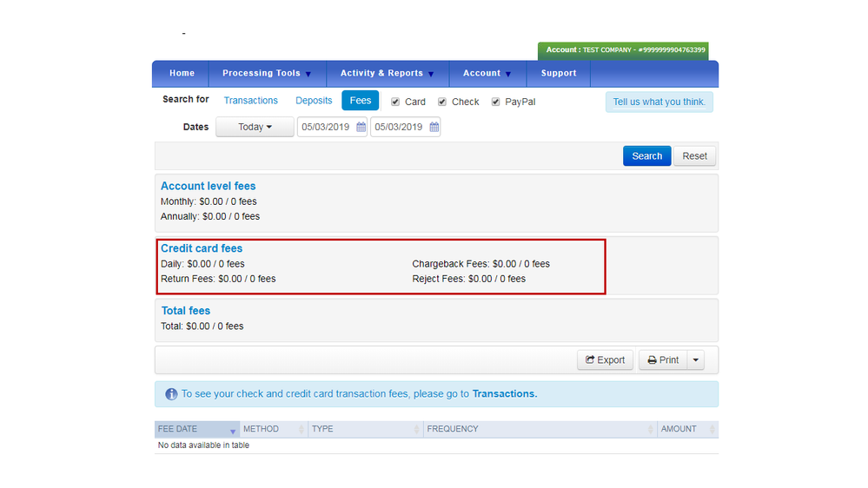The height and width of the screenshot is (488, 868).
Task: Click the Monthly: $0.00 / 0 fees text
Action: (209, 201)
